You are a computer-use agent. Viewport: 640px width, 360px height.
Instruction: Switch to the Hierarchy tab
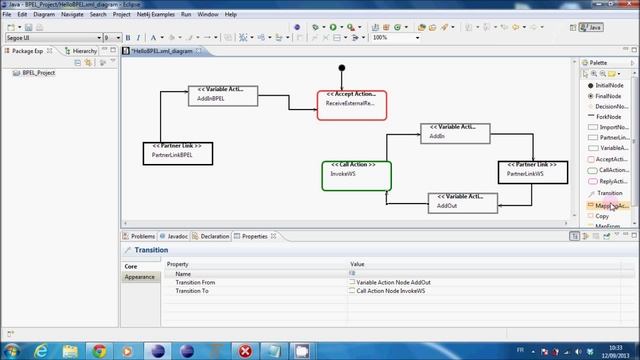point(80,51)
